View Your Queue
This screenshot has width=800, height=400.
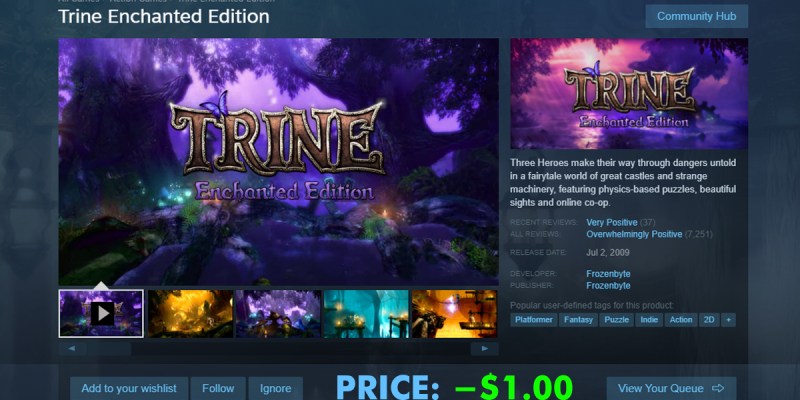pos(671,388)
